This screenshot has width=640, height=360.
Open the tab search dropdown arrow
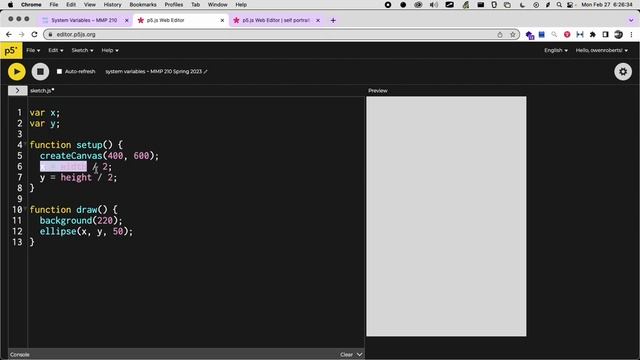[x=631, y=20]
